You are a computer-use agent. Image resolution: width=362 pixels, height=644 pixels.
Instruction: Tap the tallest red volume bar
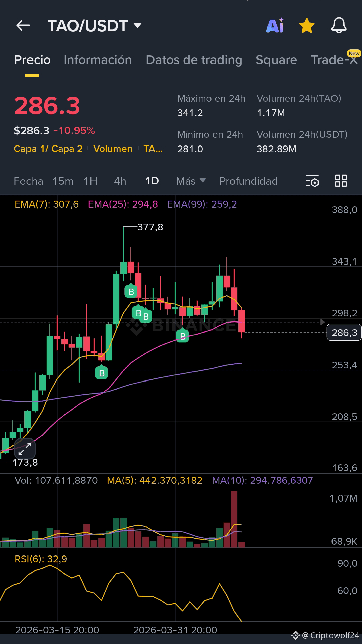click(x=234, y=519)
